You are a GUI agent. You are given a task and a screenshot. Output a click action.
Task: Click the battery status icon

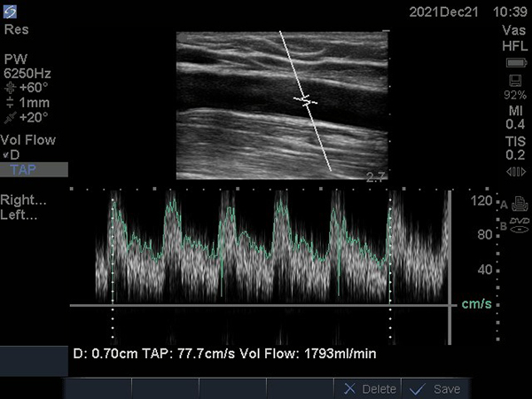point(515,64)
